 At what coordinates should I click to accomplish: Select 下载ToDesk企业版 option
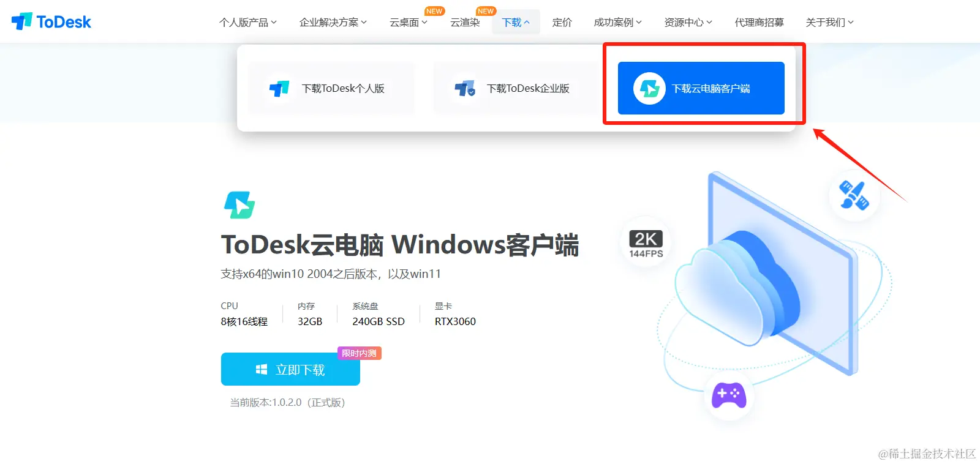[x=516, y=88]
